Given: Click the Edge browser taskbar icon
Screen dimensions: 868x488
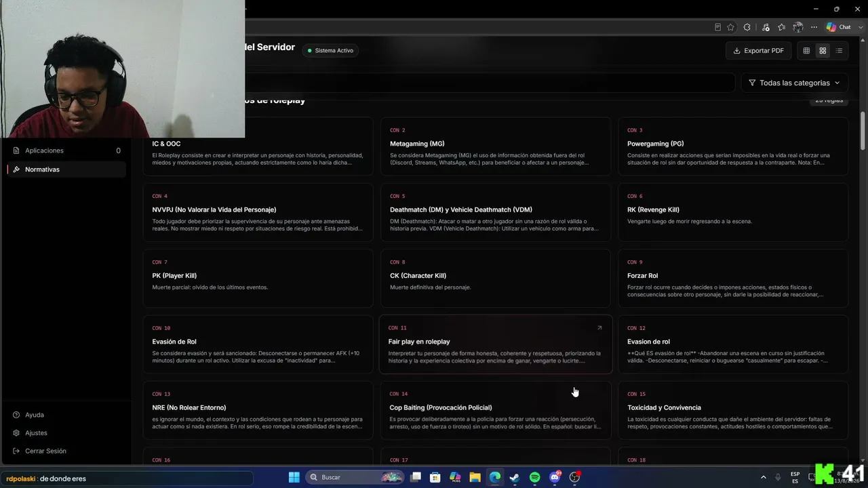Looking at the screenshot, I should pyautogui.click(x=495, y=477).
